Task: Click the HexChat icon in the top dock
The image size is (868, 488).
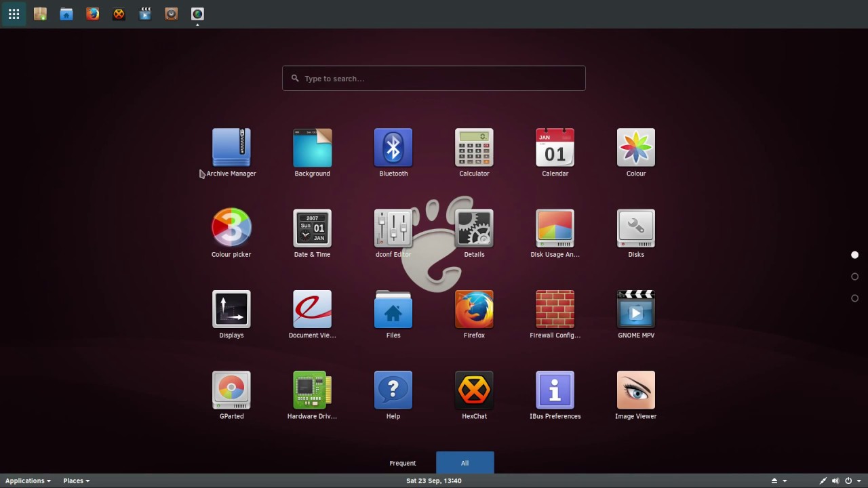Action: point(119,14)
